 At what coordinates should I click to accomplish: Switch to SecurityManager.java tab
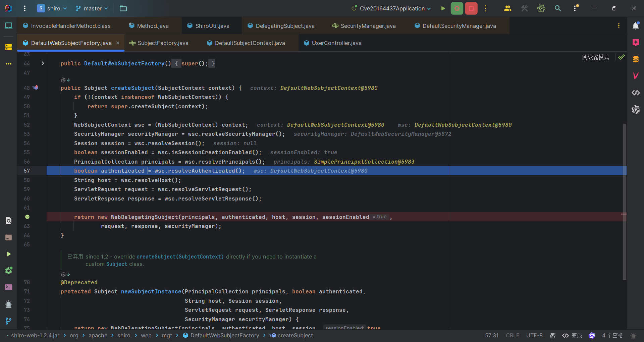364,26
